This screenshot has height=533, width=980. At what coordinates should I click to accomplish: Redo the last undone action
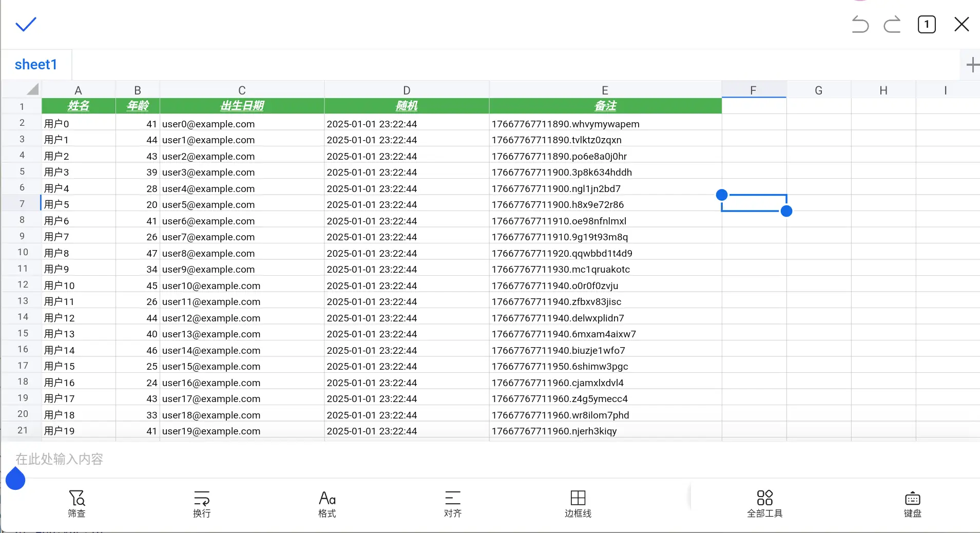[x=892, y=24]
